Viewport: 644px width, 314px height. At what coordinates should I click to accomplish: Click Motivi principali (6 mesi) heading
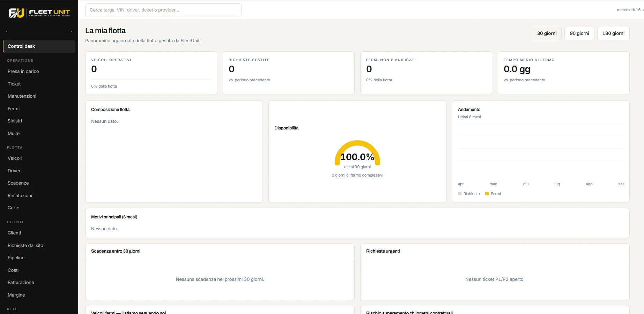click(114, 217)
